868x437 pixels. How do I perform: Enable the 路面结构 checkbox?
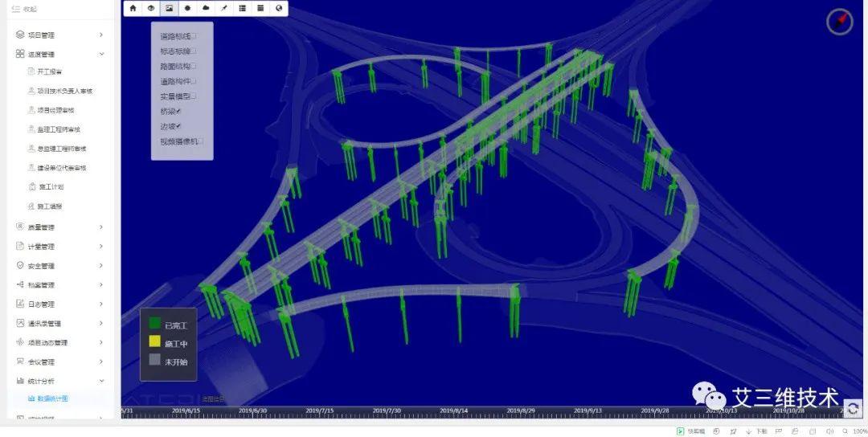pyautogui.click(x=194, y=66)
